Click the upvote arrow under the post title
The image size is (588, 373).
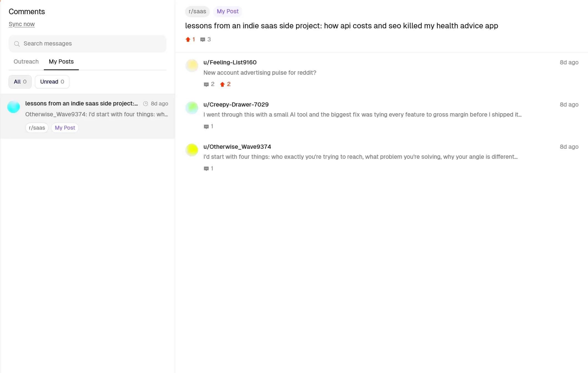click(x=188, y=39)
